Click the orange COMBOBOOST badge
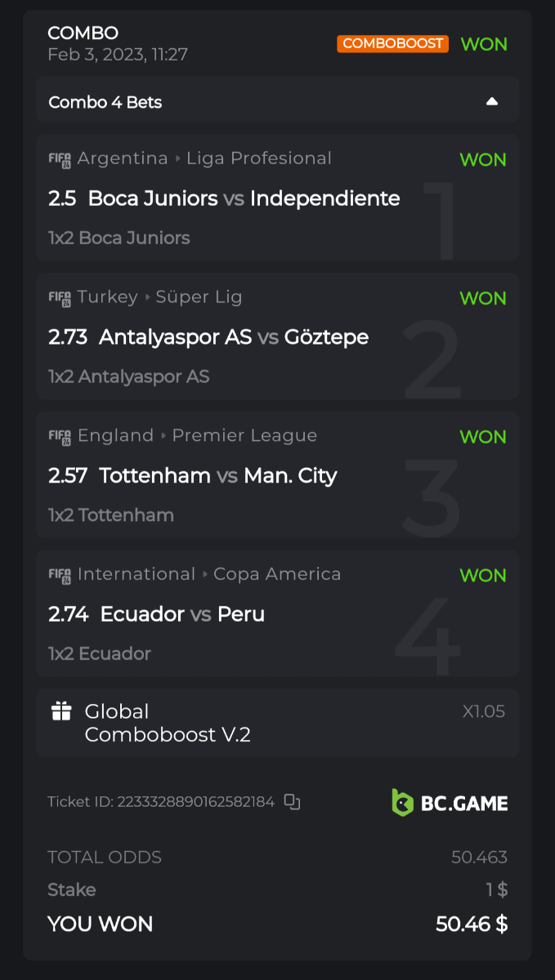Image resolution: width=555 pixels, height=980 pixels. pos(392,44)
